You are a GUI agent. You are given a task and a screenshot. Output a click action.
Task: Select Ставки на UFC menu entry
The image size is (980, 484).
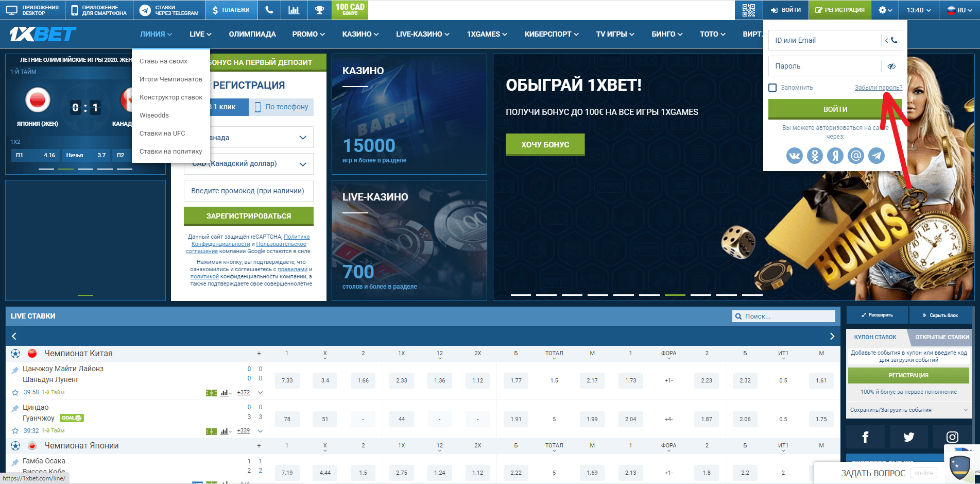tap(162, 133)
